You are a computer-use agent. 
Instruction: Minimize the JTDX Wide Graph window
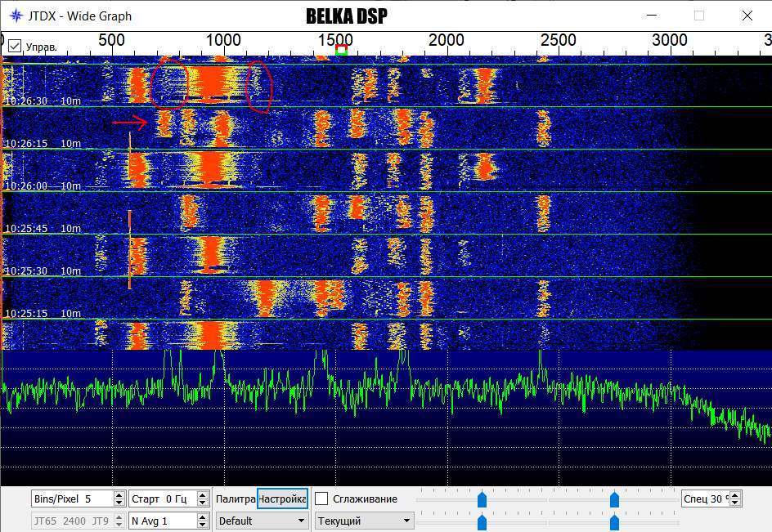(651, 16)
